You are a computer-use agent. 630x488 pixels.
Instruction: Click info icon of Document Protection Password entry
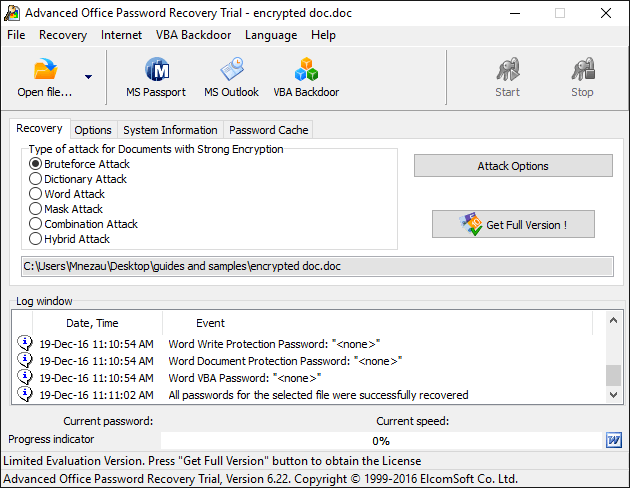[25, 360]
